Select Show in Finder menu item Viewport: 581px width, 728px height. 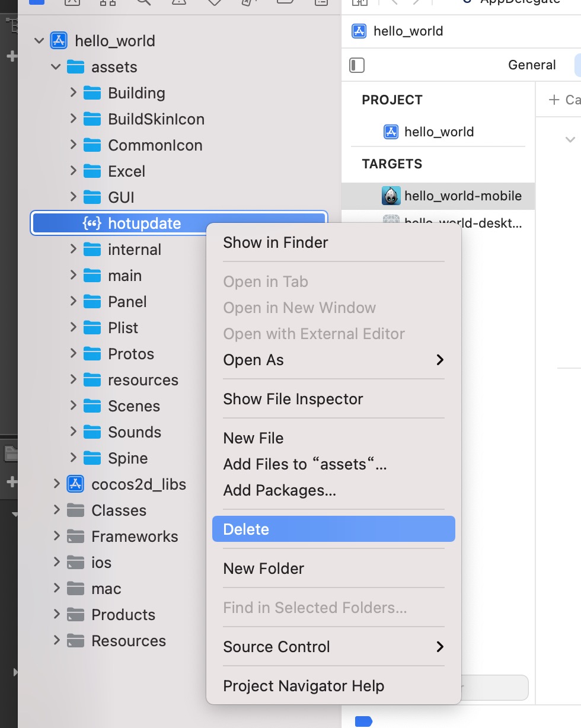[x=276, y=242]
